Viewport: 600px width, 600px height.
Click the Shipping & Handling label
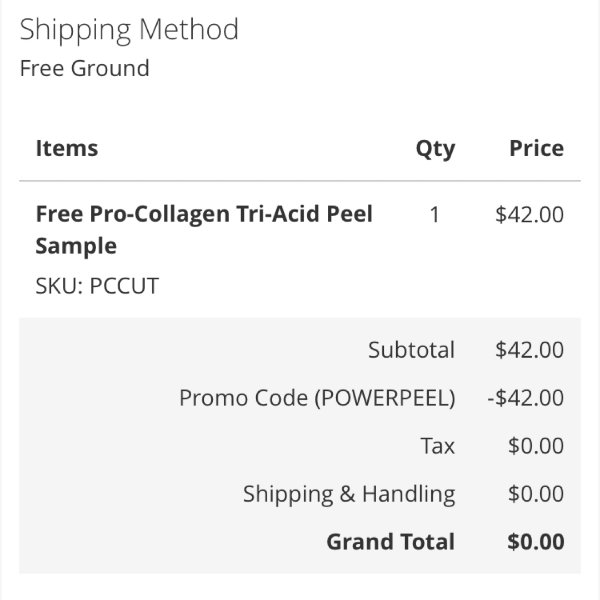pyautogui.click(x=349, y=494)
